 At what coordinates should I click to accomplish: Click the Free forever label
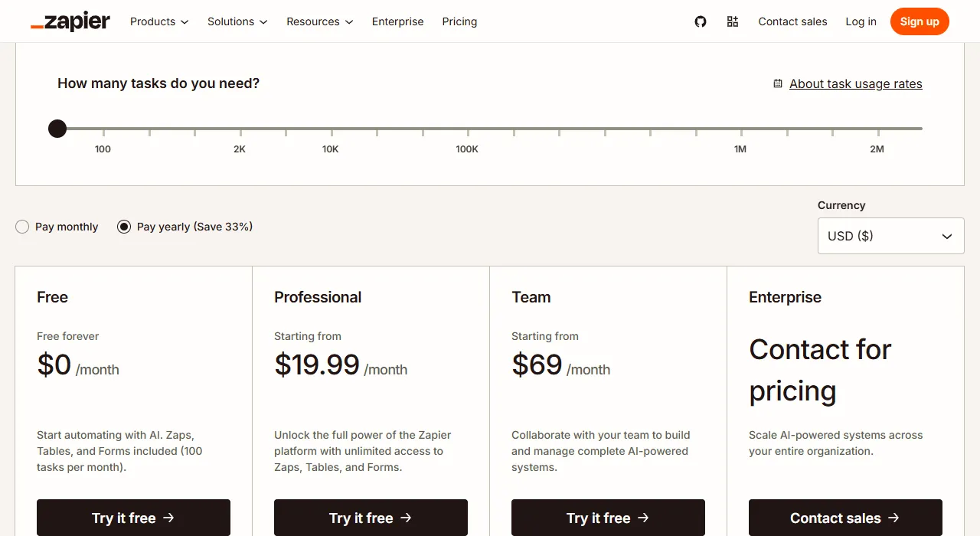coord(68,336)
